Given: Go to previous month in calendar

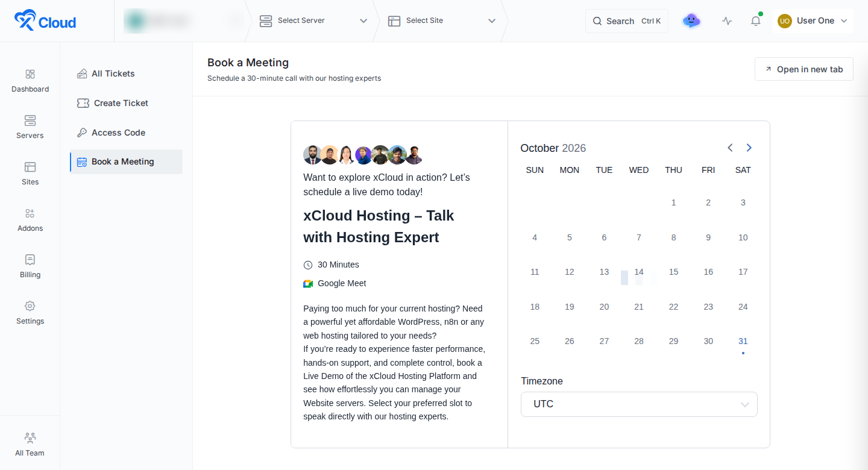Looking at the screenshot, I should (x=730, y=148).
